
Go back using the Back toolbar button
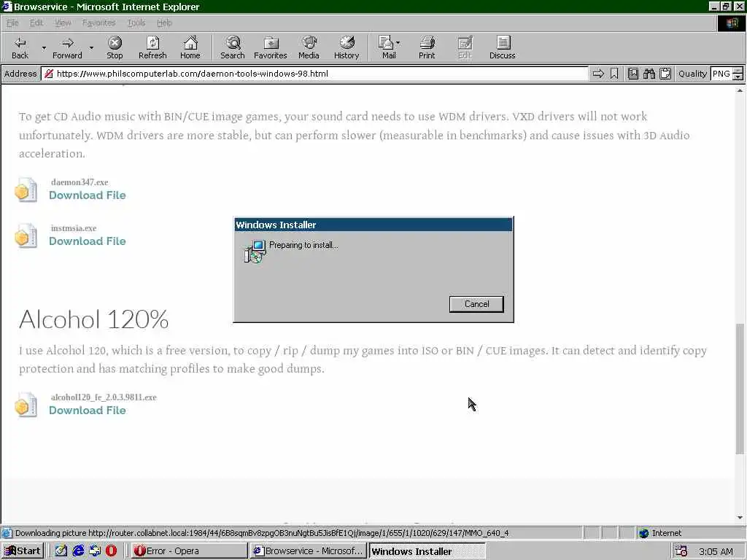point(20,47)
